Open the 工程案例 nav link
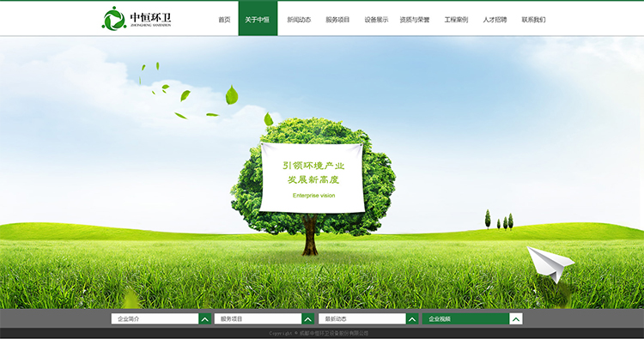 pyautogui.click(x=456, y=20)
